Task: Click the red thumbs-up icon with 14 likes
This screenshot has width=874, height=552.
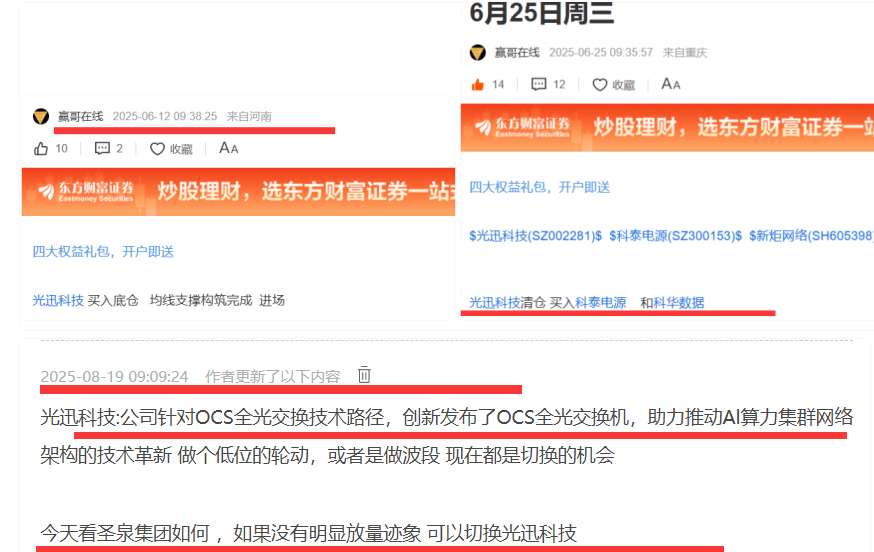Action: 478,84
